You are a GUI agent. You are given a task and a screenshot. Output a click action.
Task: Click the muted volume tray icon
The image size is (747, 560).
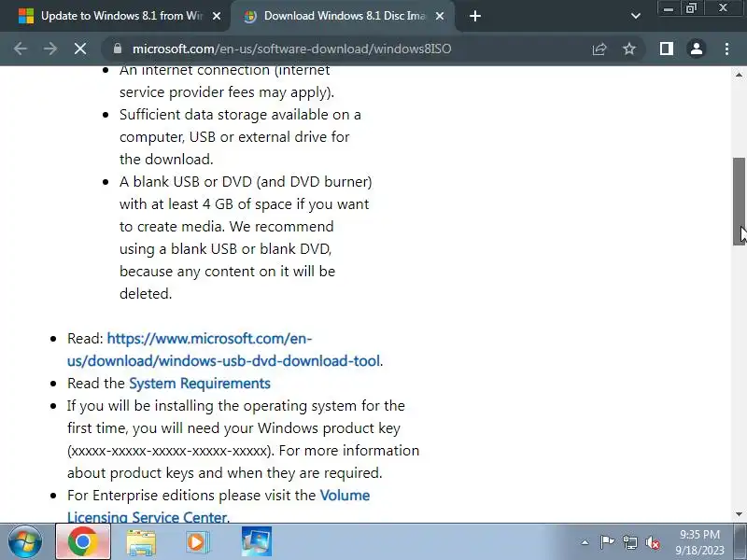pos(653,542)
